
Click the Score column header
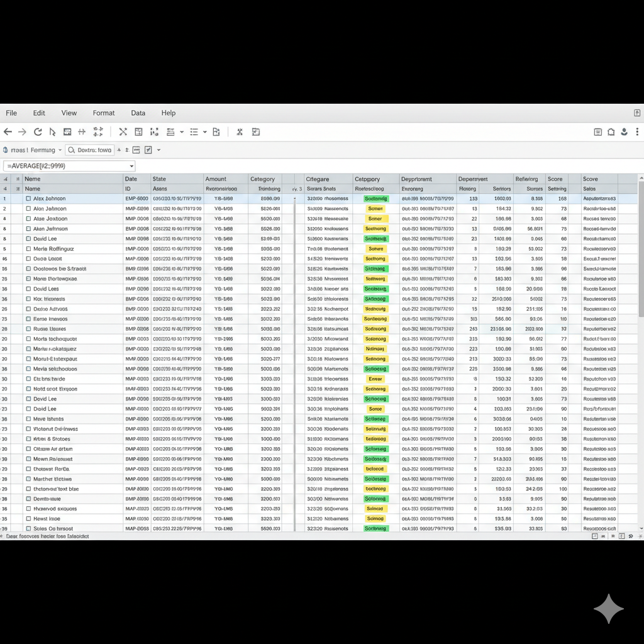click(x=555, y=179)
